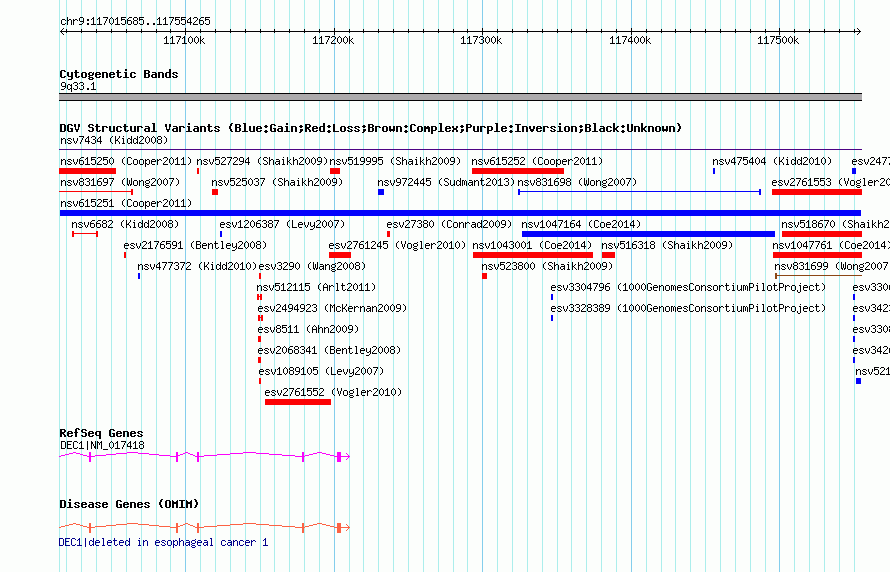The height and width of the screenshot is (572, 890).
Task: Open DEC1|deleted in esophageal cancer 1 link
Action: [163, 542]
